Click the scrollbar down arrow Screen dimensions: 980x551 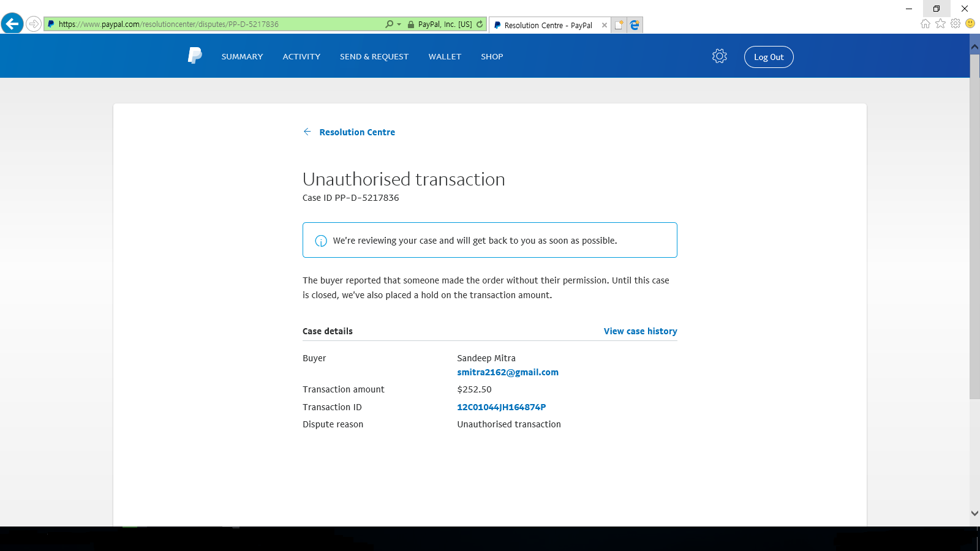click(x=974, y=513)
